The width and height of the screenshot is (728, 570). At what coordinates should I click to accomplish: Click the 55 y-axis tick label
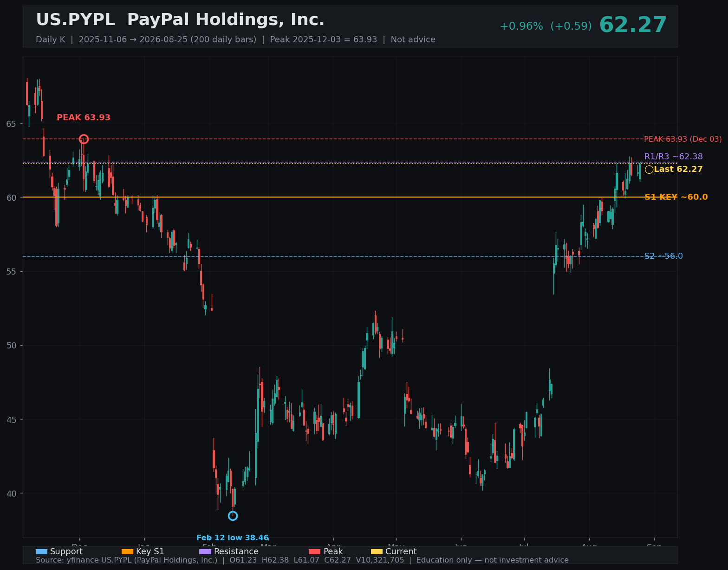(11, 272)
